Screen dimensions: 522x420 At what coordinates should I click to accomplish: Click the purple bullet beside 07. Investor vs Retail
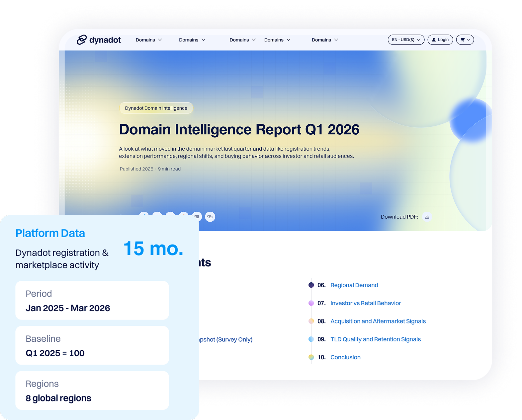click(x=311, y=303)
